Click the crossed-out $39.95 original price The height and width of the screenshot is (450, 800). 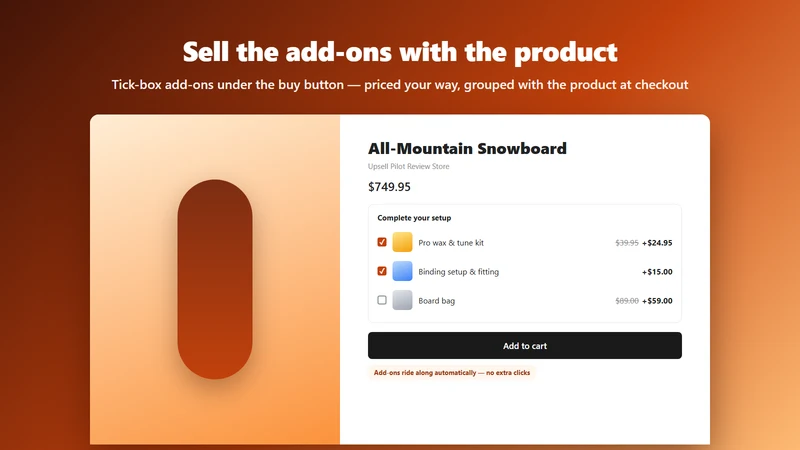pyautogui.click(x=627, y=243)
